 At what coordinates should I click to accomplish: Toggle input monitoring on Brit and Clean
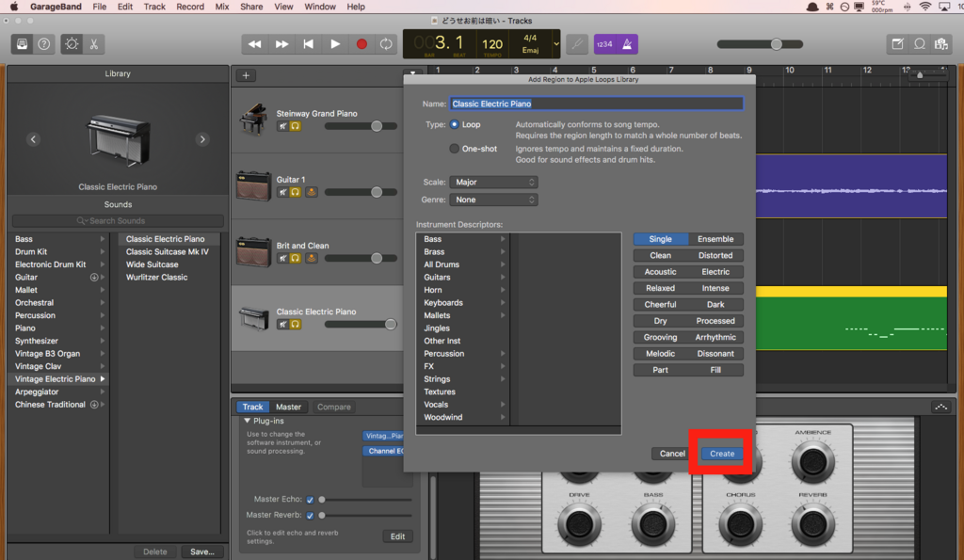[312, 258]
